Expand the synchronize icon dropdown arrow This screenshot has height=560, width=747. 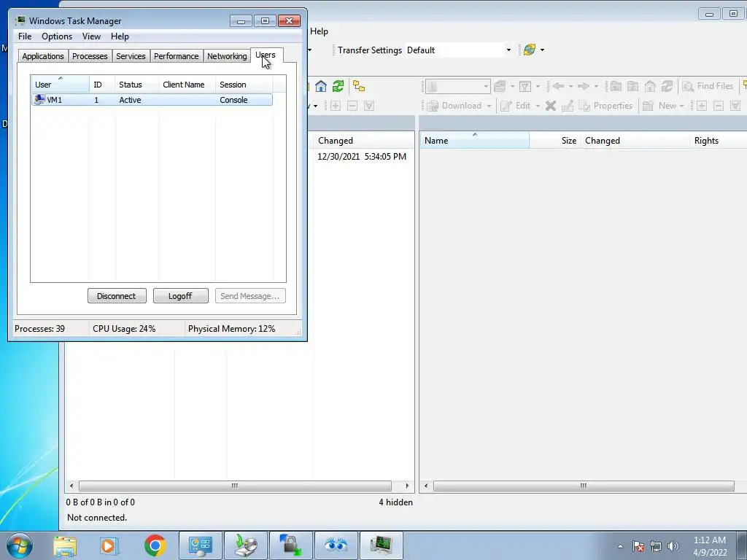point(542,50)
